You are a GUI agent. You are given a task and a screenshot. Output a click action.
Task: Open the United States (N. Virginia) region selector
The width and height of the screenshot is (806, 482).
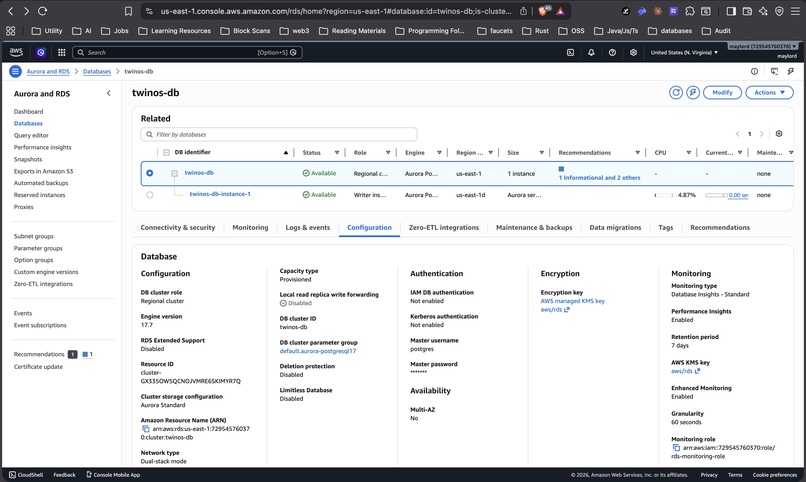click(684, 52)
